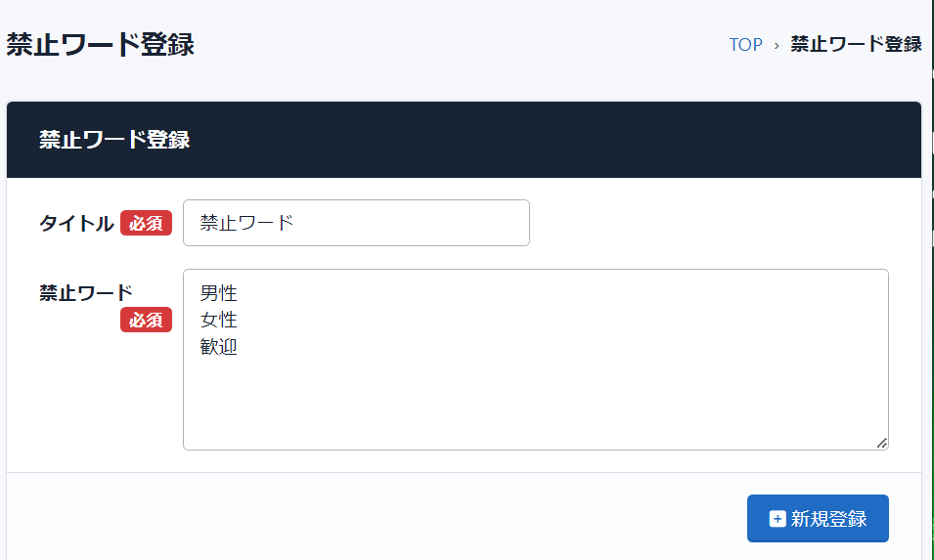Place cursor on 歓迎 line in textarea
Image resolution: width=934 pixels, height=560 pixels.
(219, 346)
